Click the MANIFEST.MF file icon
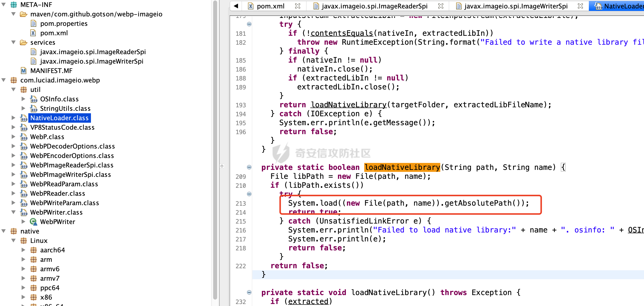644x306 pixels. click(x=24, y=71)
